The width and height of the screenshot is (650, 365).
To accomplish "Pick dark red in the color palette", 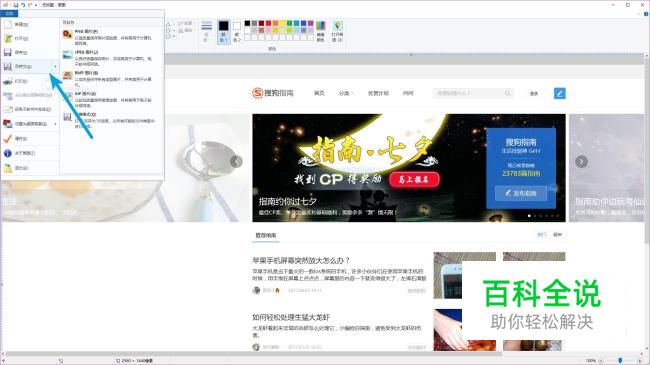I will tap(262, 24).
